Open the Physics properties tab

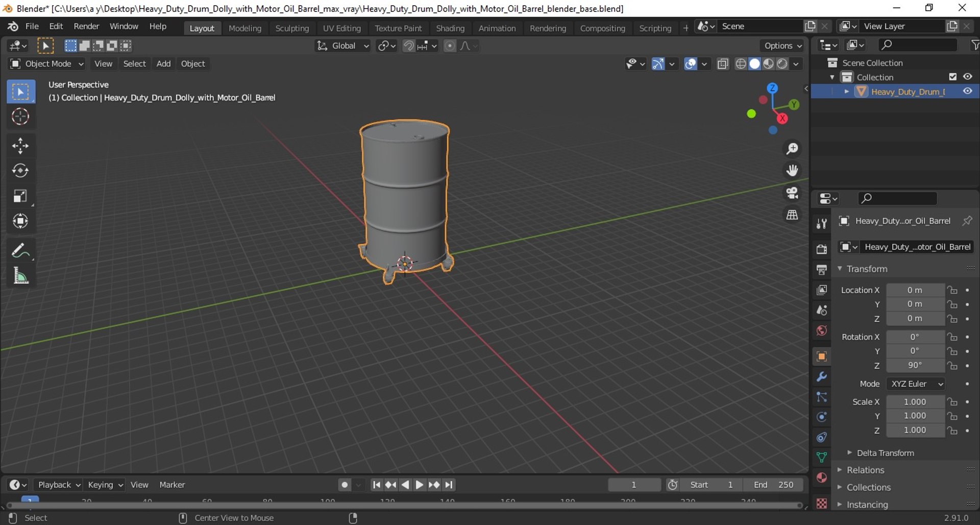[x=821, y=417]
